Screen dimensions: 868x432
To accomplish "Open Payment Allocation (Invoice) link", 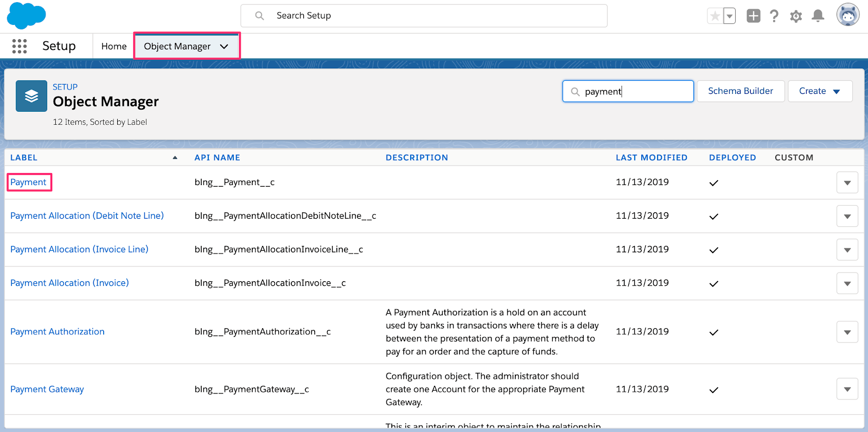I will click(69, 283).
